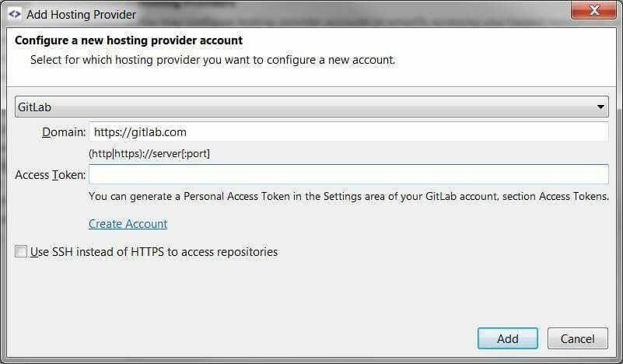Close the Add Hosting Provider dialog
Screen dimensions: 623x364
(x=593, y=10)
